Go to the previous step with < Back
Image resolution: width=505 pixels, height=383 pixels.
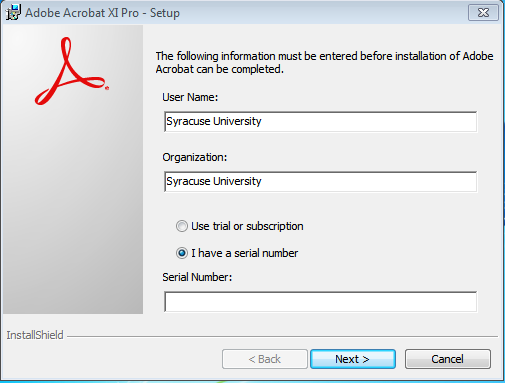tap(265, 359)
